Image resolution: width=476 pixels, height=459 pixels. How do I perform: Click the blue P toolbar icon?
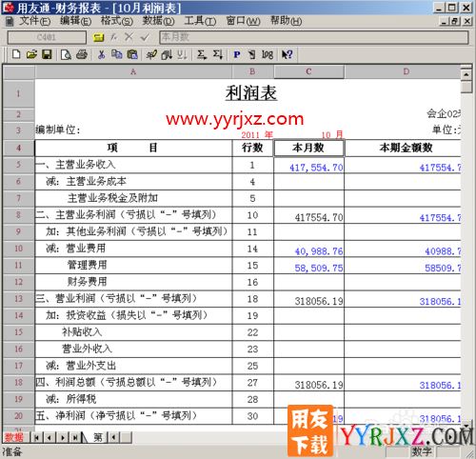click(236, 54)
